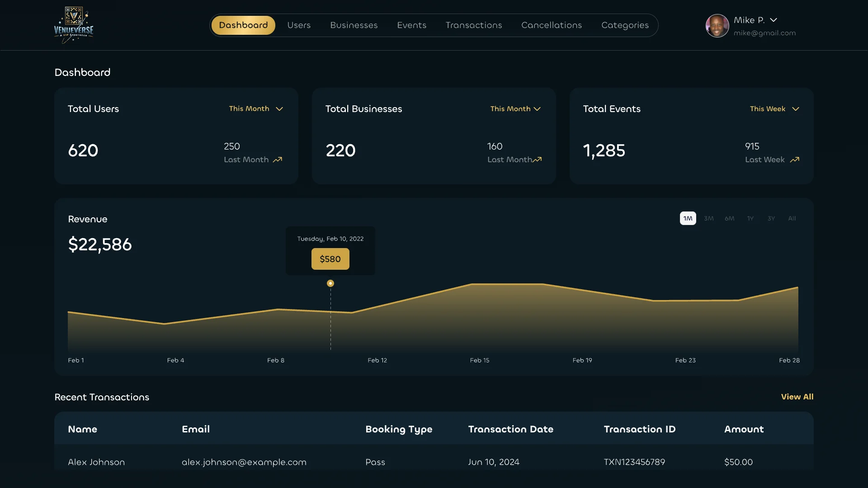The height and width of the screenshot is (488, 868).
Task: Open View All recent transactions
Action: [x=797, y=397]
